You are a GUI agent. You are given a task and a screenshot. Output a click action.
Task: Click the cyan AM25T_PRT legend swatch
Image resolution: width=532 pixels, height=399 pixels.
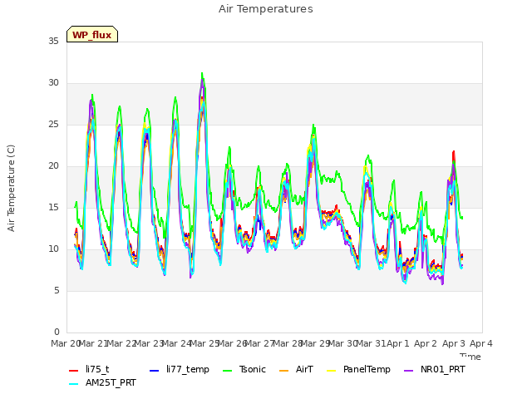pyautogui.click(x=73, y=384)
